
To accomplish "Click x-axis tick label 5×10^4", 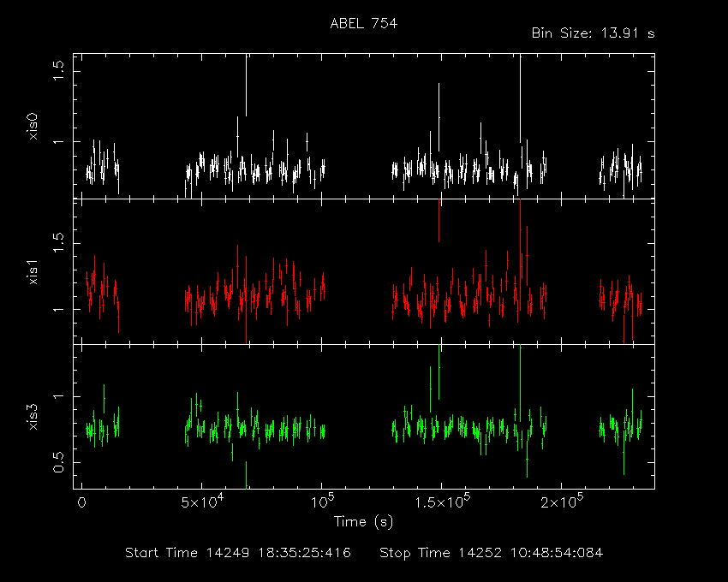I will point(202,502).
